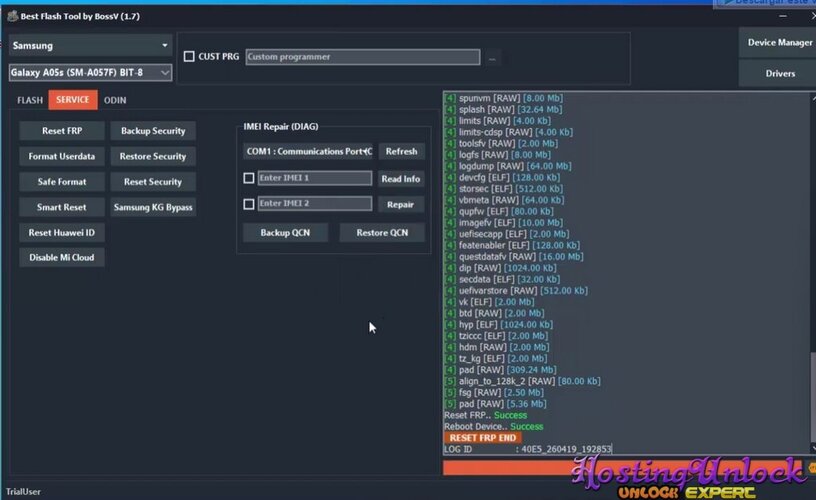Click the tz_kg [ELF] log entry
Image resolution: width=816 pixels, height=500 pixels.
(x=495, y=358)
